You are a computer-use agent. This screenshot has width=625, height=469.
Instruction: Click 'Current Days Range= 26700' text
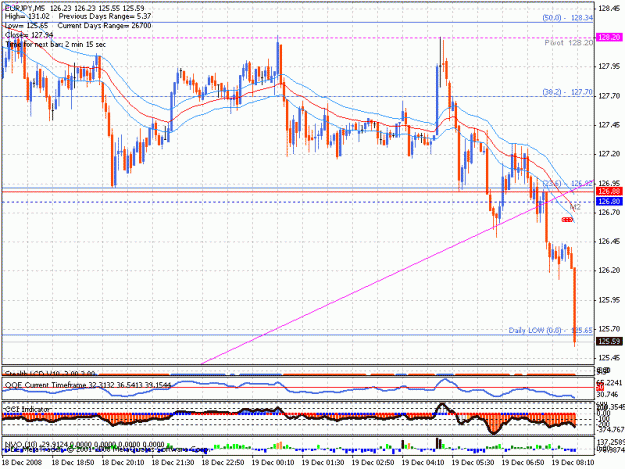tap(104, 26)
